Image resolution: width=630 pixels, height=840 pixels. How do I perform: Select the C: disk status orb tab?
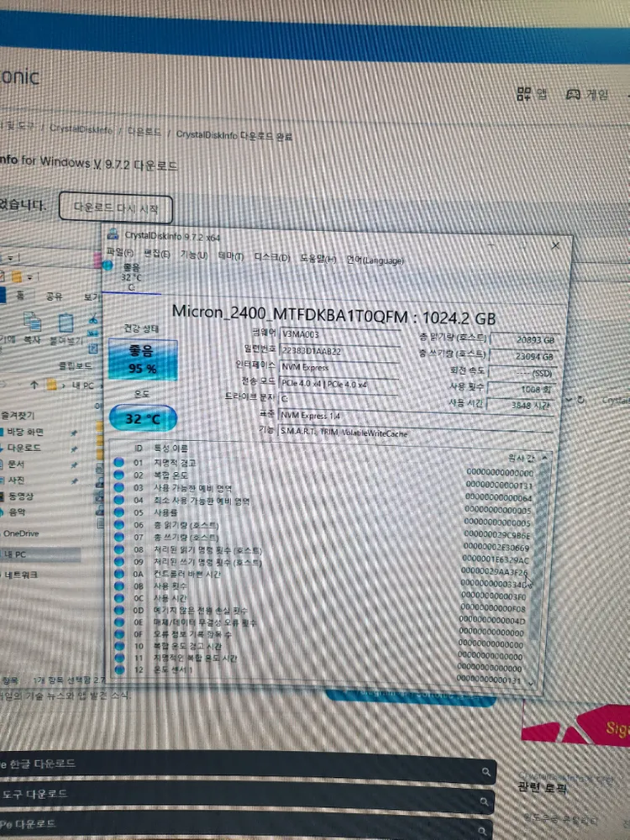point(108,265)
